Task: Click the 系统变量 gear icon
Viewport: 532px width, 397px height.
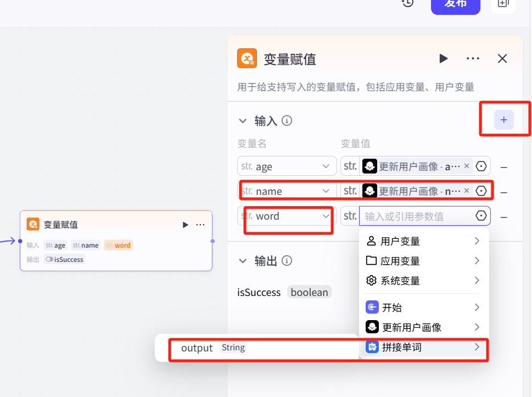Action: (371, 280)
